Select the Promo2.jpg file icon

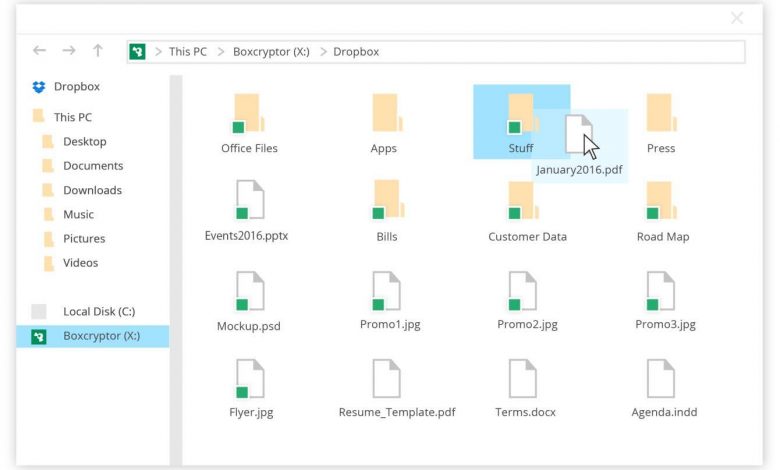coord(522,291)
